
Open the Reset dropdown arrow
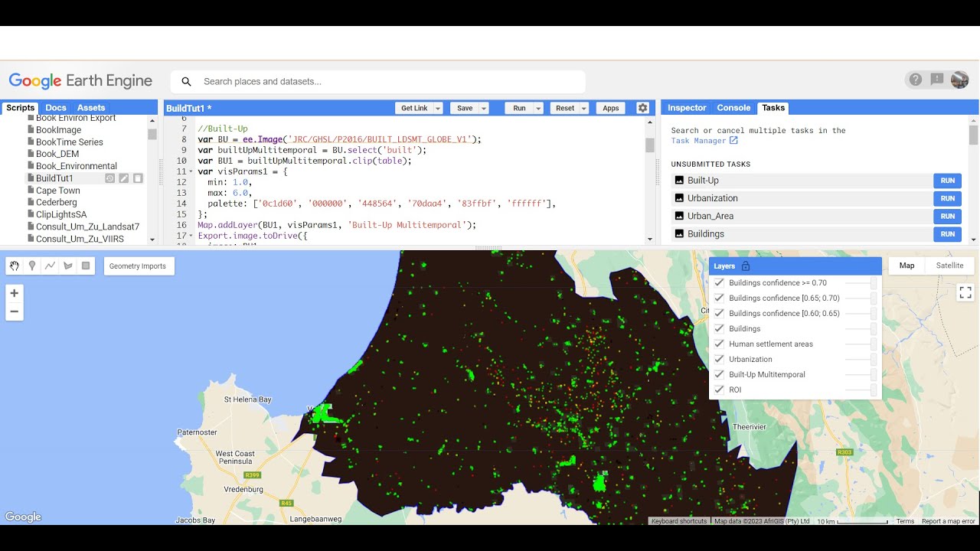click(x=584, y=108)
